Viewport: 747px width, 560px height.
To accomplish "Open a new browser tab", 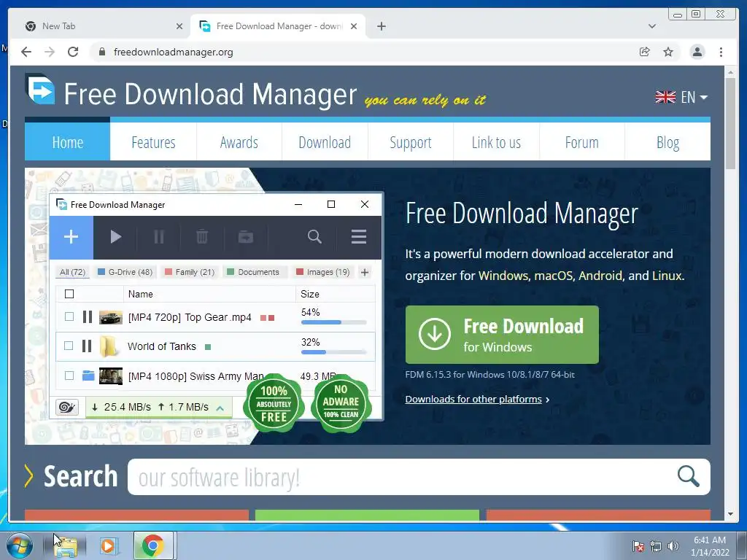I will (381, 26).
